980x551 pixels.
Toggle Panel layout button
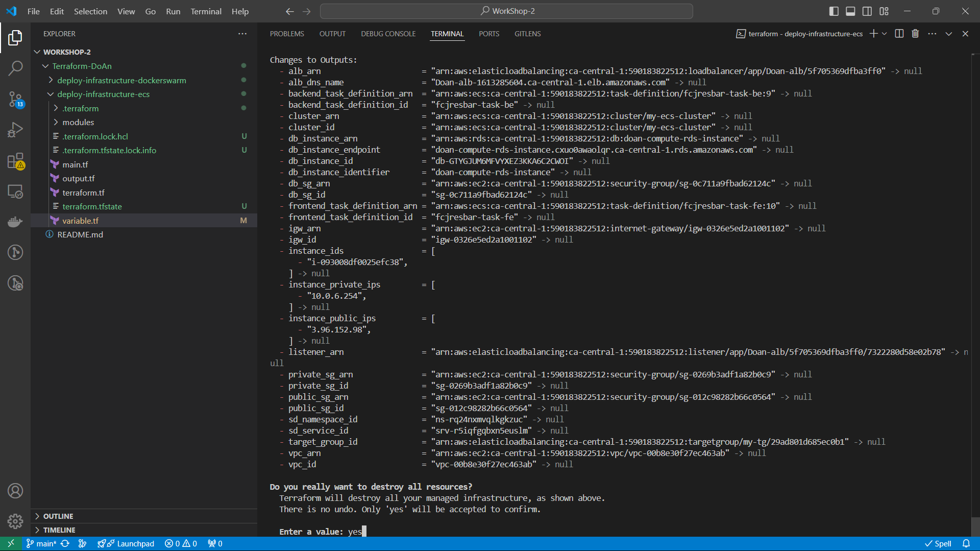click(850, 11)
